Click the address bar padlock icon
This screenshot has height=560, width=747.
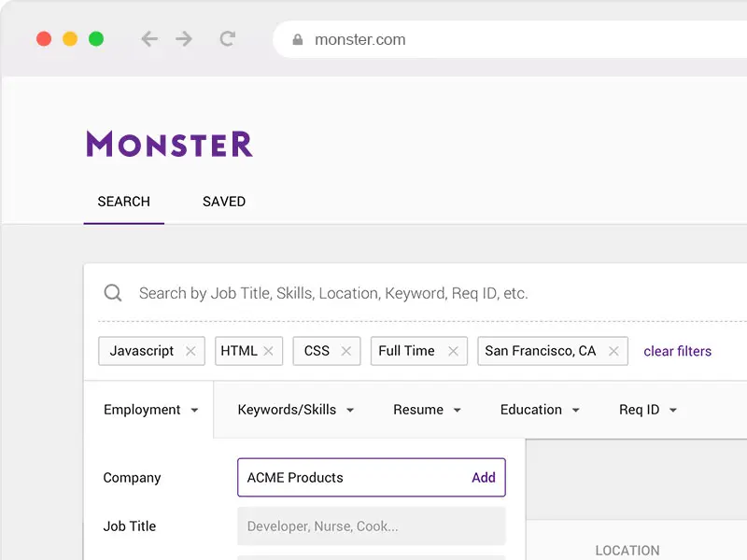pyautogui.click(x=298, y=40)
